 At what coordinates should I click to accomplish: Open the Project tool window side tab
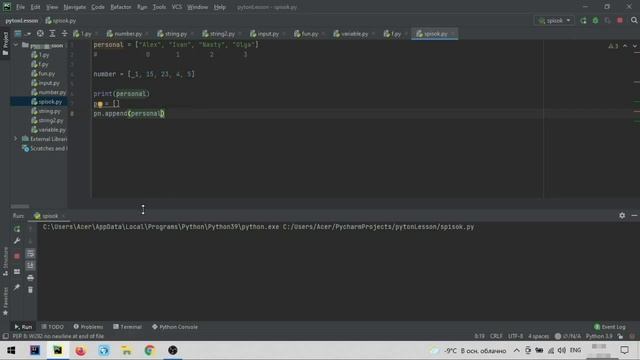click(5, 43)
